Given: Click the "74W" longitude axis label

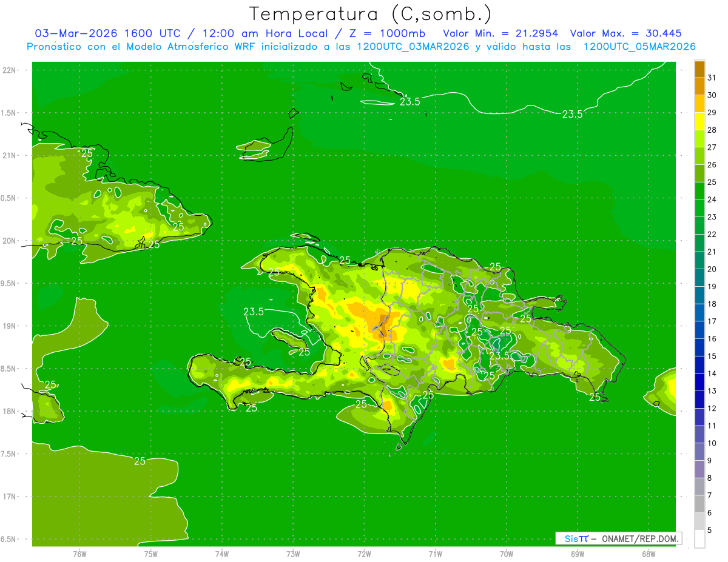Looking at the screenshot, I should click(x=222, y=554).
